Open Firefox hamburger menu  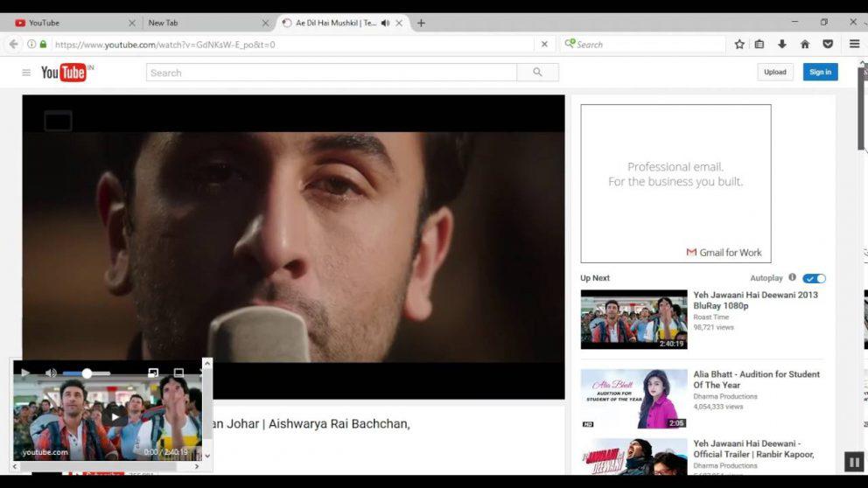point(854,45)
